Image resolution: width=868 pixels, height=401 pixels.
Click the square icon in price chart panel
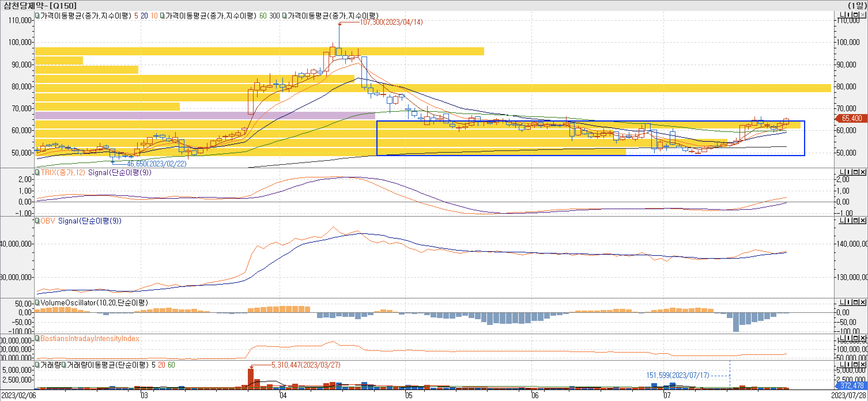coord(856,15)
